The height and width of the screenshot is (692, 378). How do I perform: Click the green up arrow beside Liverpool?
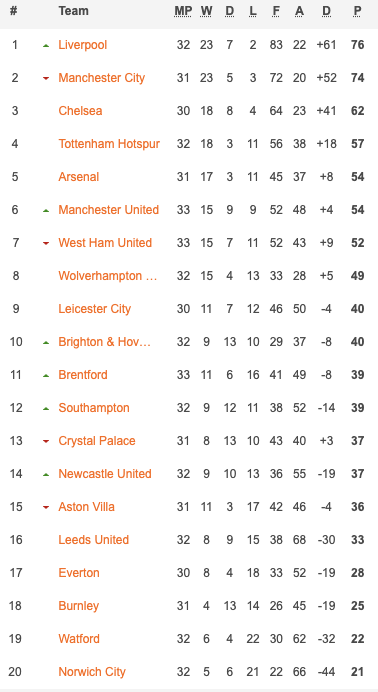tap(46, 45)
